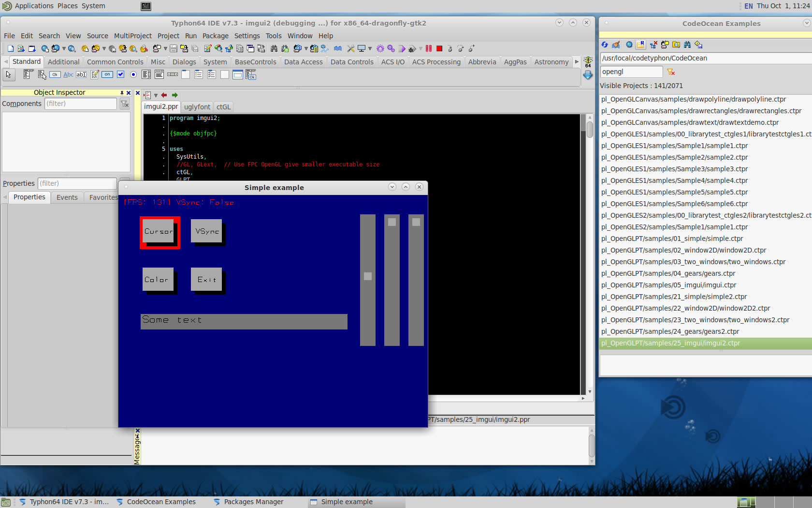
Task: Pick the TListBox component icon
Action: (146, 75)
